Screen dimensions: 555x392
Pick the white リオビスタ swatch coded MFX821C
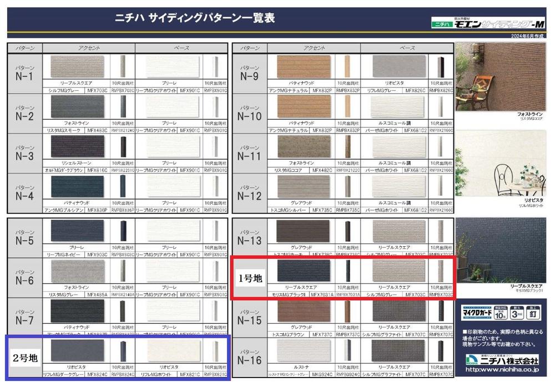(x=173, y=351)
